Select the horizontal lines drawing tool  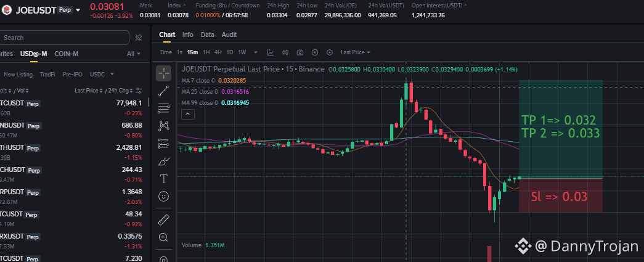164,109
